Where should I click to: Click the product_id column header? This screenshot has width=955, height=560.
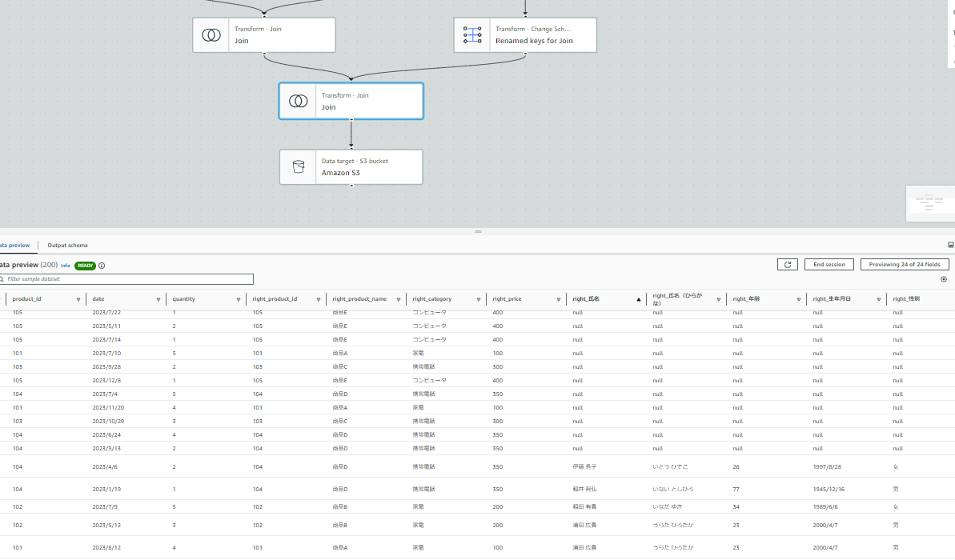pos(26,299)
